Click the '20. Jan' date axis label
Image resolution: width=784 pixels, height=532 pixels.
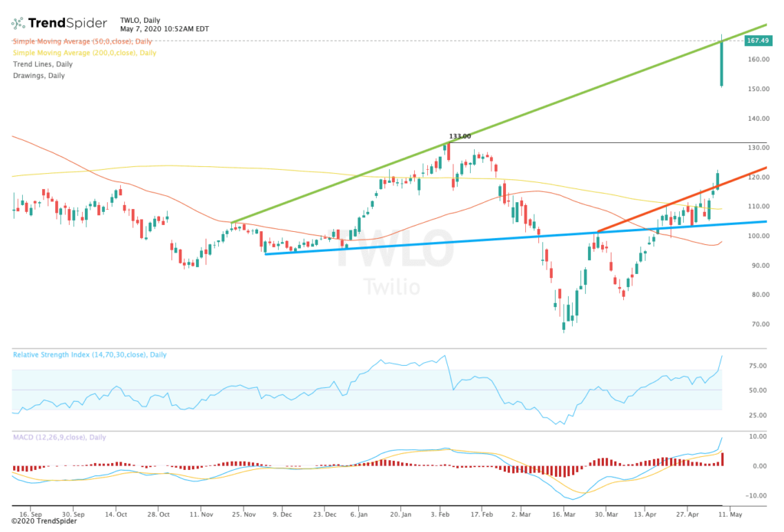[x=400, y=514]
